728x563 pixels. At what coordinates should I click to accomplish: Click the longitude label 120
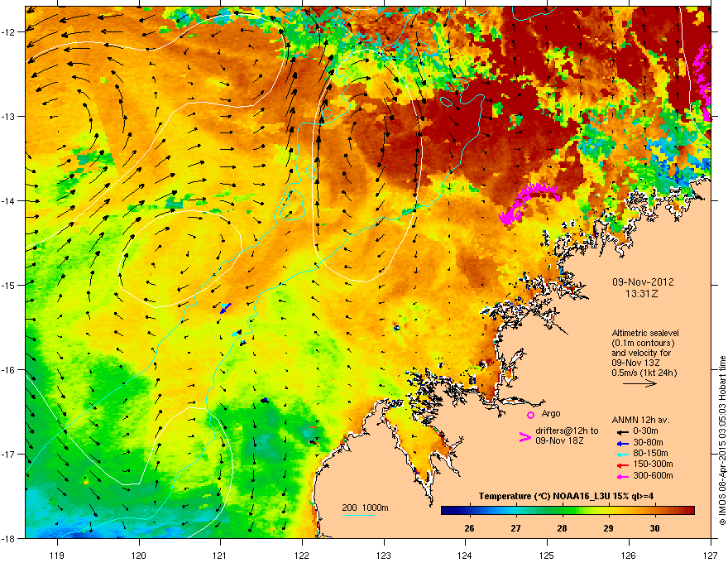tap(139, 555)
